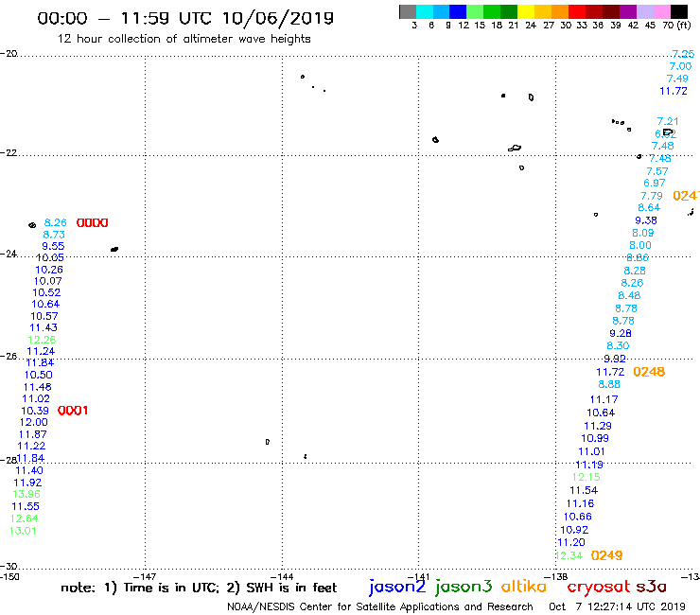Image resolution: width=700 pixels, height=615 pixels.
Task: Click wave height value '7.49'
Action: [677, 79]
